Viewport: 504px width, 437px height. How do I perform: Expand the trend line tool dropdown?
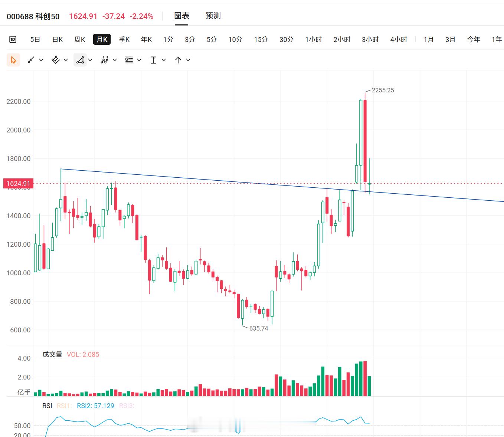41,60
